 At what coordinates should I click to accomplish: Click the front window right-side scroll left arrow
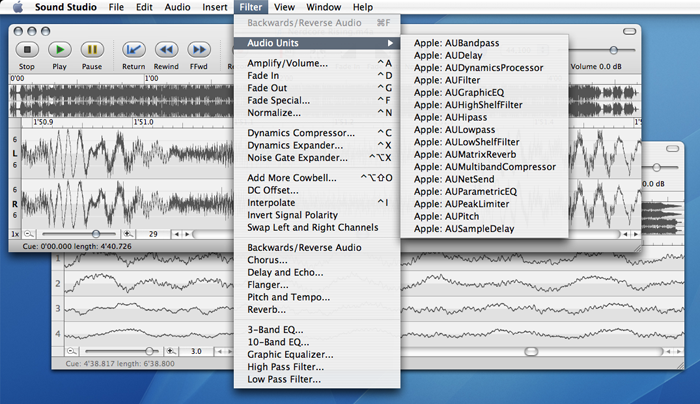625,234
